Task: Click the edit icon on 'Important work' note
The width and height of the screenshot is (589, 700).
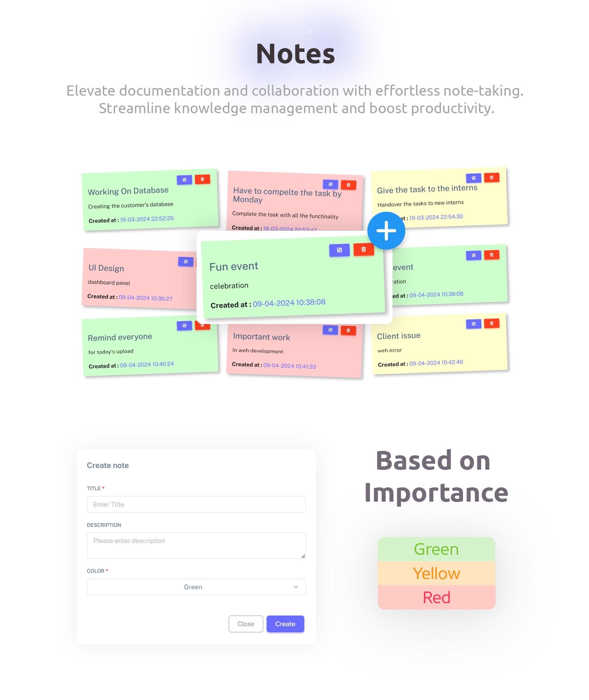Action: (329, 329)
